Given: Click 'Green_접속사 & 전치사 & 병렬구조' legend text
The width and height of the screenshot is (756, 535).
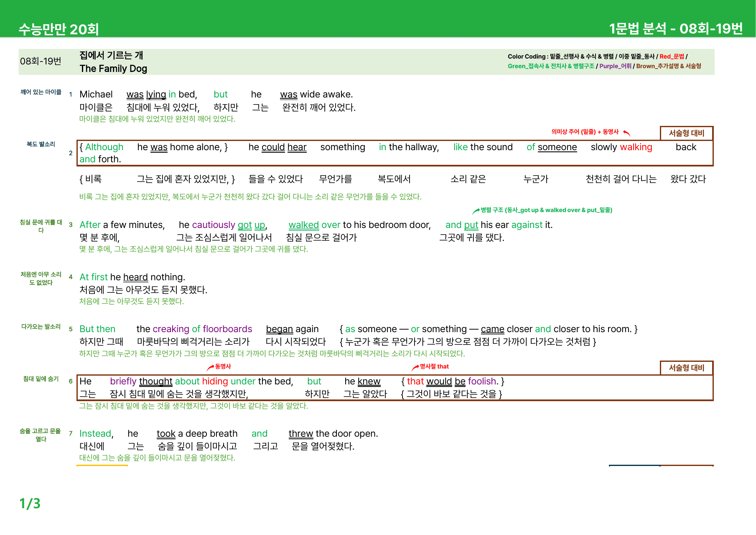Looking at the screenshot, I should [x=551, y=66].
